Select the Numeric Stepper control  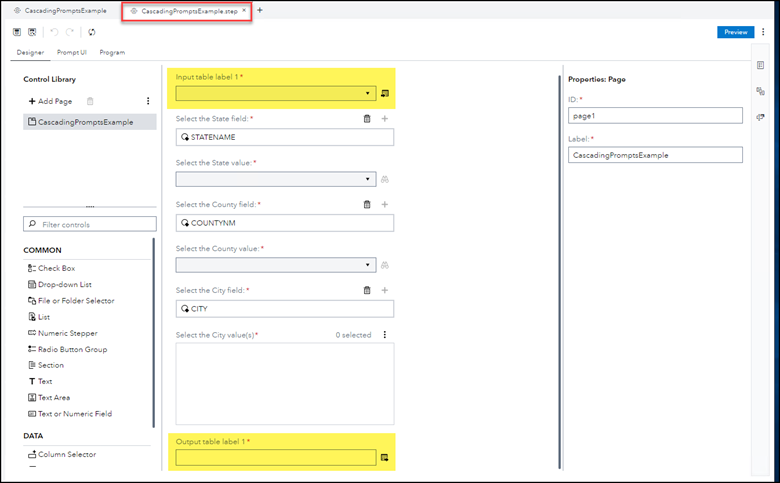point(63,333)
